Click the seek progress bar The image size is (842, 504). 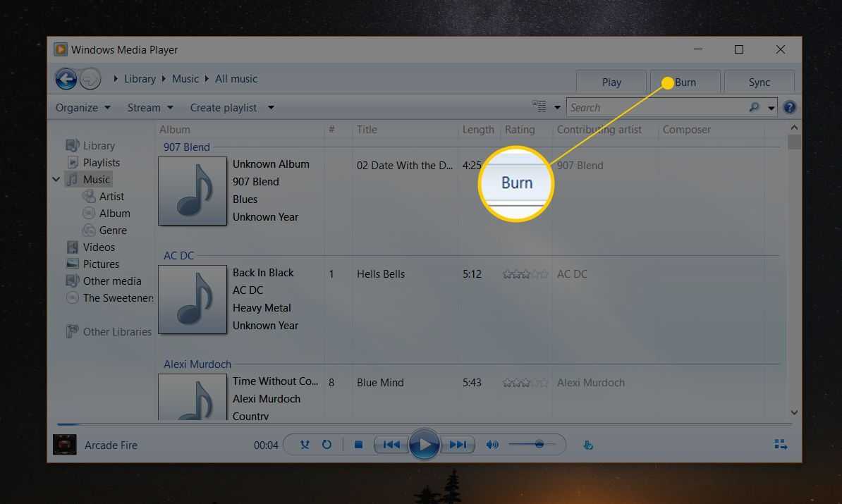(x=425, y=424)
